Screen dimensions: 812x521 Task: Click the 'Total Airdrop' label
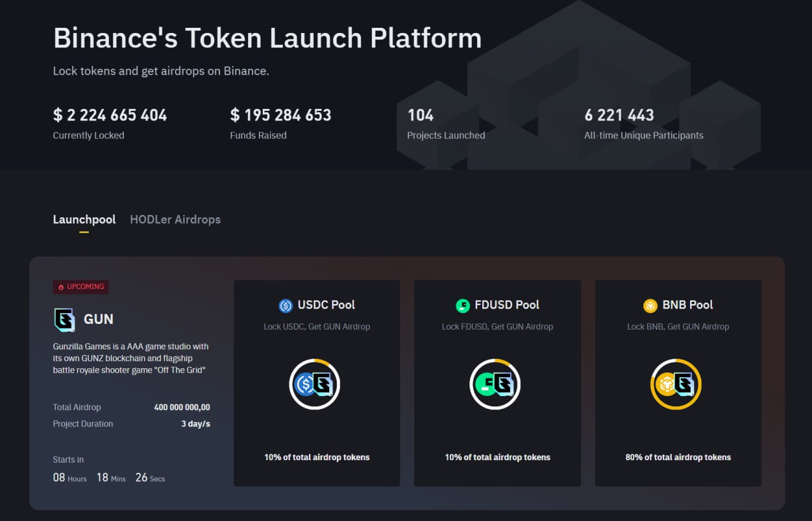(77, 408)
